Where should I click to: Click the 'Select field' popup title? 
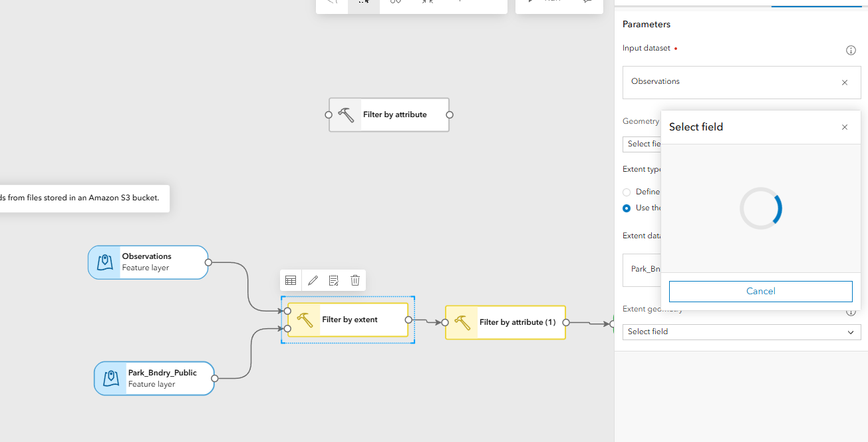(x=696, y=127)
